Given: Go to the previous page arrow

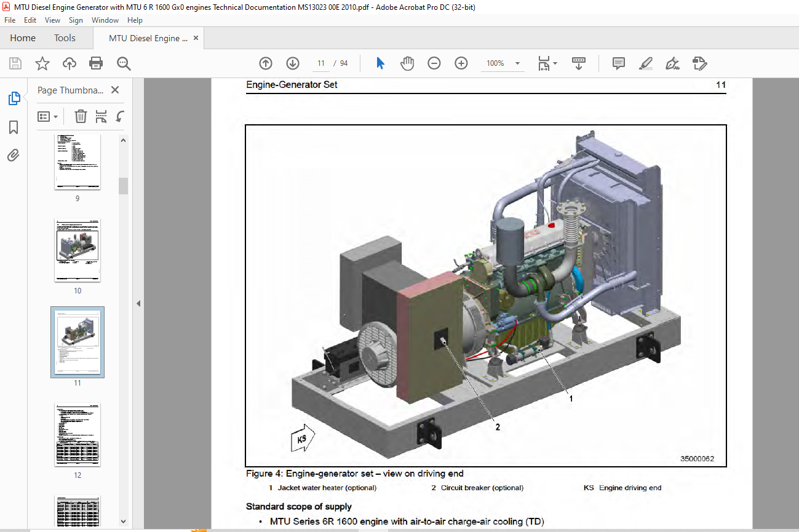Looking at the screenshot, I should (266, 63).
